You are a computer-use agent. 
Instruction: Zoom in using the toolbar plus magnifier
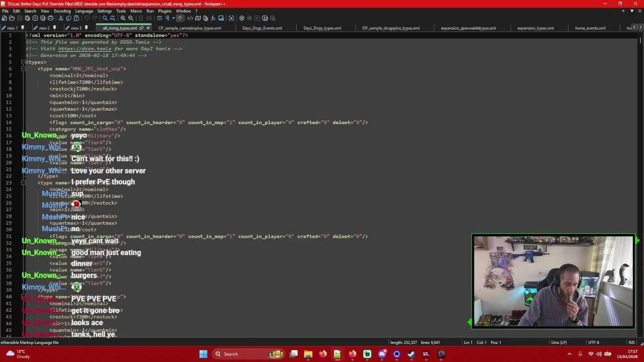coord(123,18)
